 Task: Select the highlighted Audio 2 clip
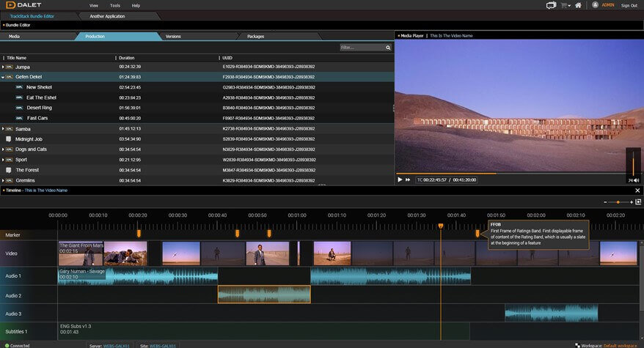264,295
